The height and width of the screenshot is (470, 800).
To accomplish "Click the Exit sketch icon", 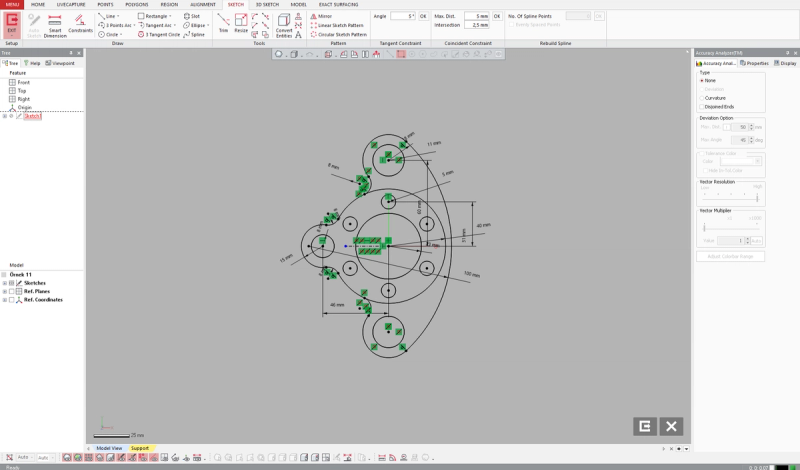I will (x=12, y=24).
